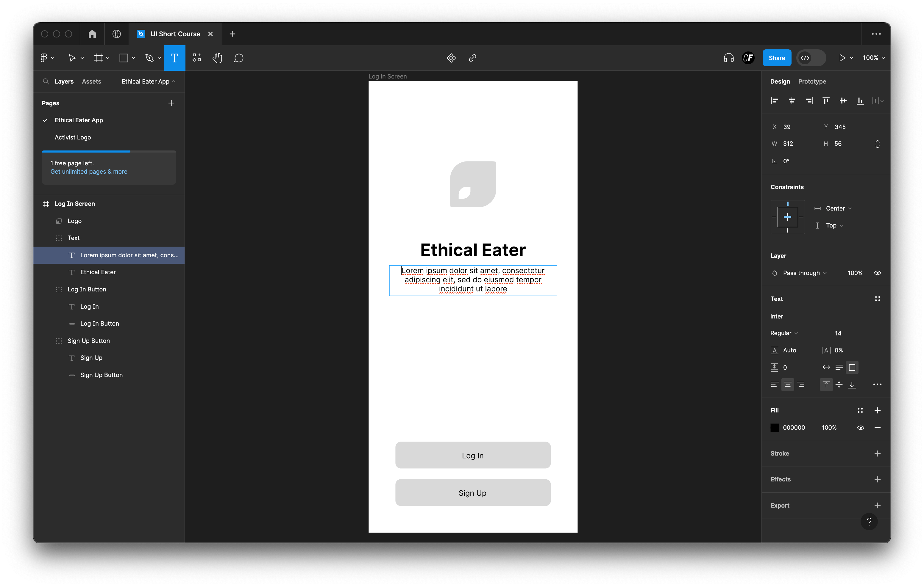Click the black fill color swatch
The height and width of the screenshot is (587, 924).
[774, 428]
